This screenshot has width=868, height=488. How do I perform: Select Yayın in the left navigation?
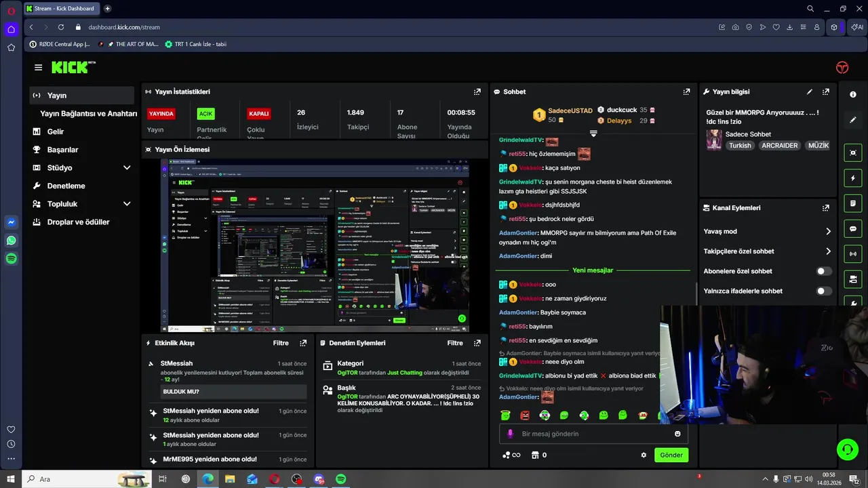pyautogui.click(x=81, y=96)
